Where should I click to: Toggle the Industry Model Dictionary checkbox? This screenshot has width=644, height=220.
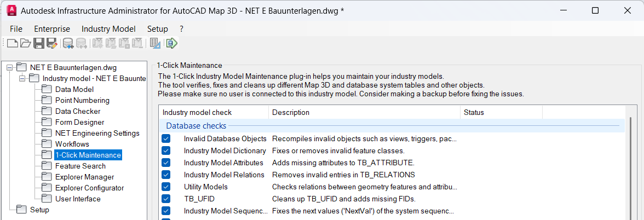coord(166,150)
